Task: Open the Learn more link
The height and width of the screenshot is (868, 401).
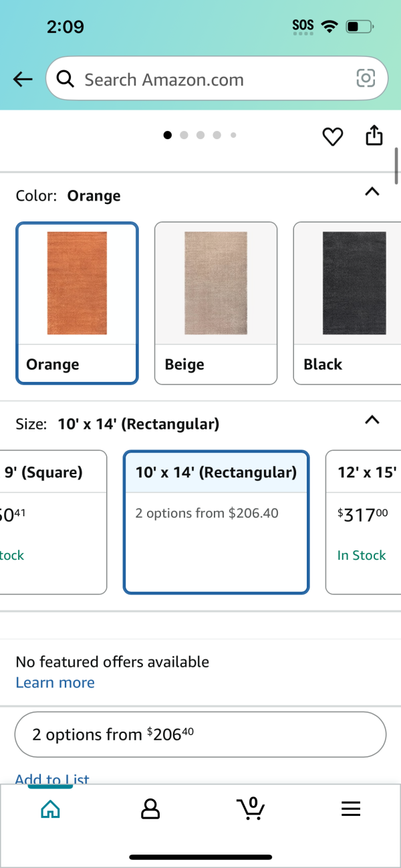Action: [x=55, y=683]
